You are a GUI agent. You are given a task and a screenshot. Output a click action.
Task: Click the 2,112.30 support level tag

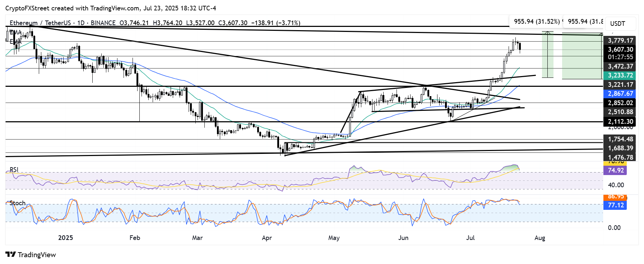pos(620,122)
